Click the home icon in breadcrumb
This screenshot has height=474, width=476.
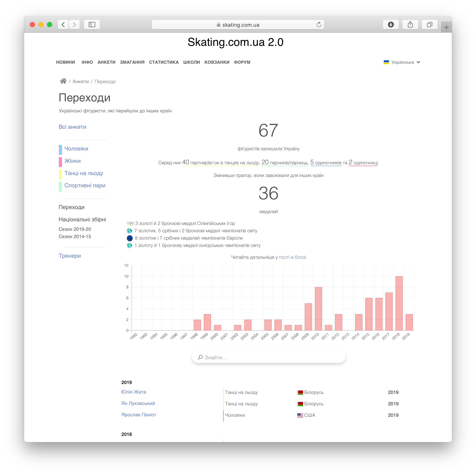pos(63,81)
